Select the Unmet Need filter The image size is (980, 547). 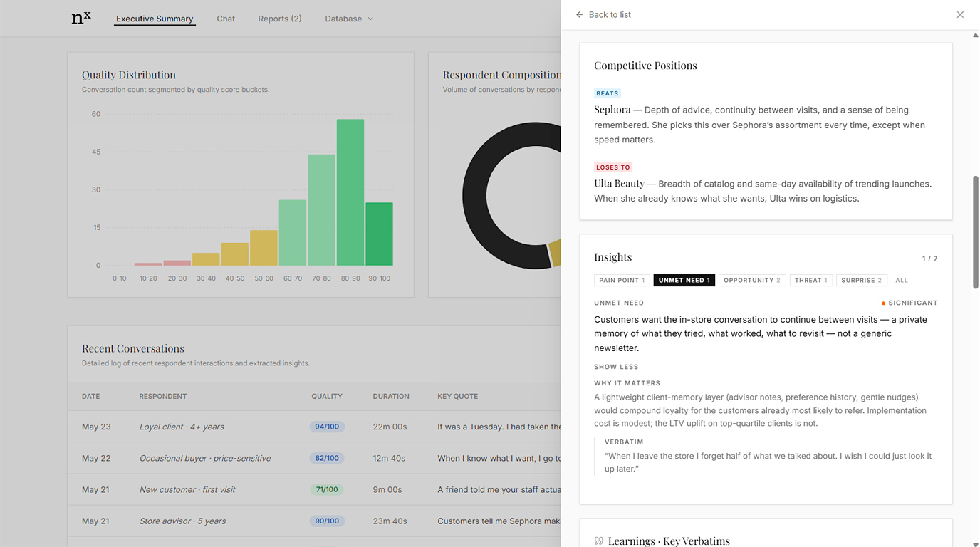684,280
